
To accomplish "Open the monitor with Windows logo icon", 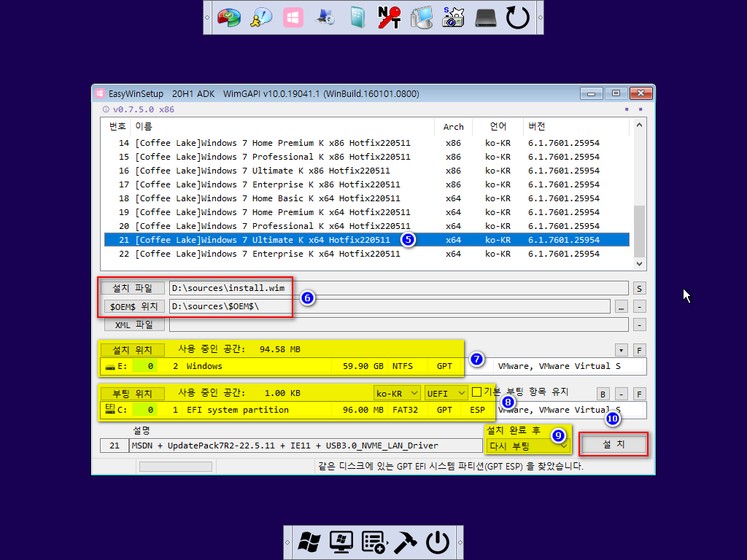I will coord(341,542).
